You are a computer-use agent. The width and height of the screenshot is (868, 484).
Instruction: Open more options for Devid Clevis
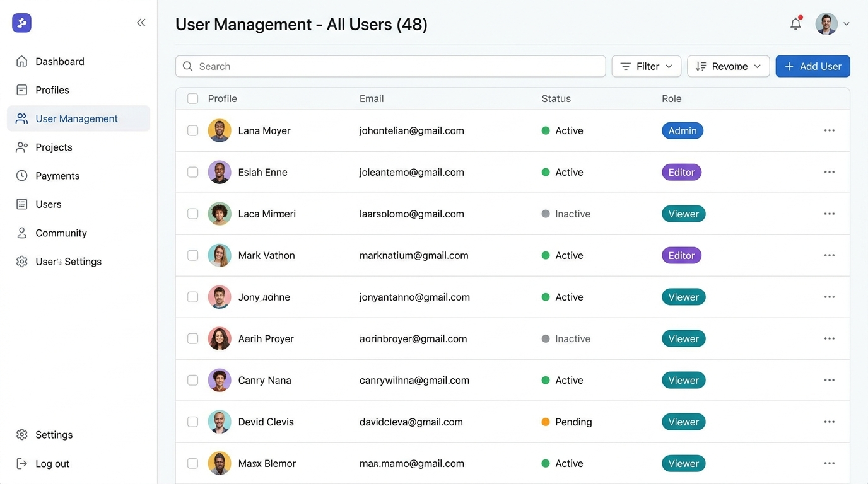point(830,422)
